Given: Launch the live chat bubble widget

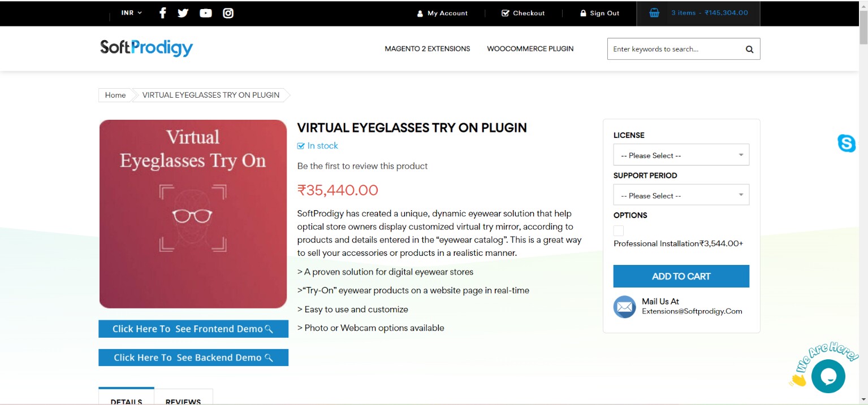Looking at the screenshot, I should (x=827, y=376).
